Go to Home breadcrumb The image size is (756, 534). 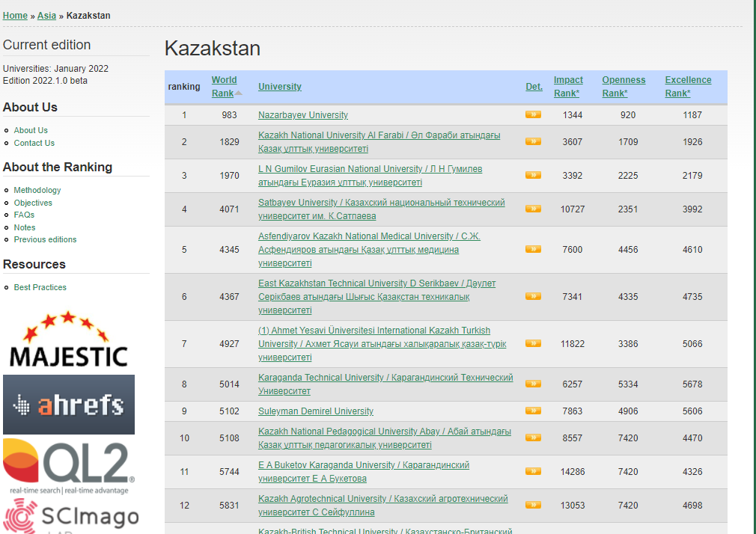(x=15, y=16)
